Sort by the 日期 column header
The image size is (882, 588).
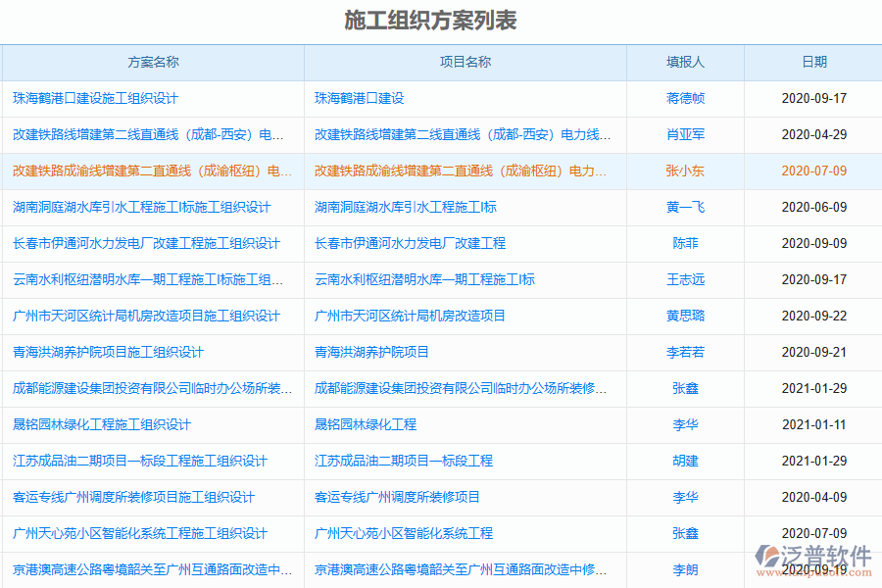coord(811,62)
